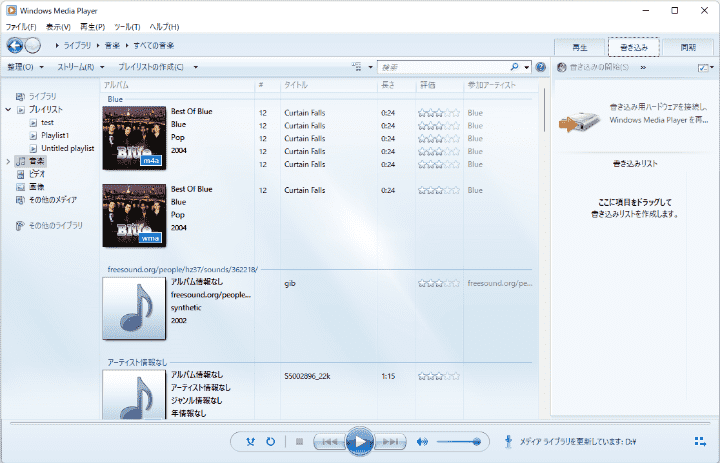Open burn list options dropdown
This screenshot has width=720, height=463.
[705, 68]
